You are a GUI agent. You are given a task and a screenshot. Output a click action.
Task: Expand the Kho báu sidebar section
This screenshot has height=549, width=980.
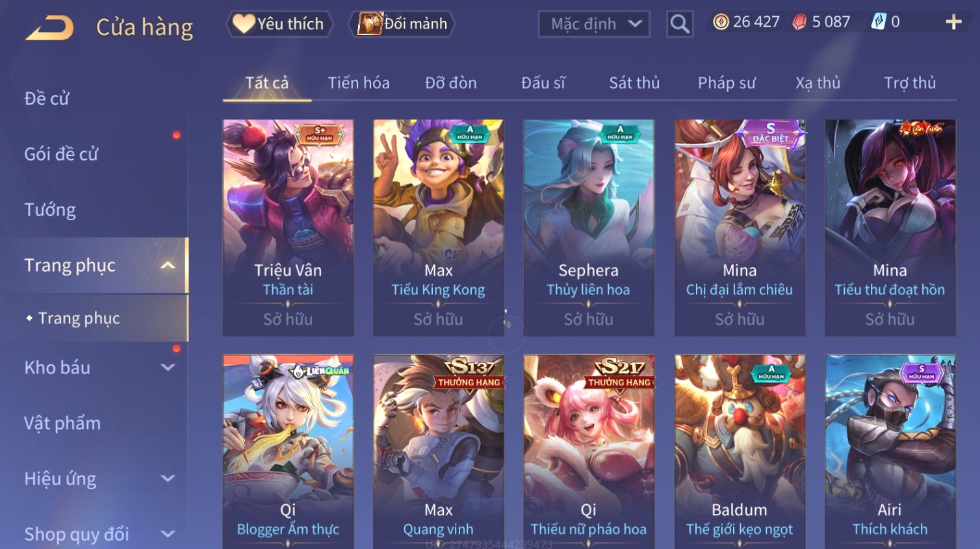[x=168, y=367]
